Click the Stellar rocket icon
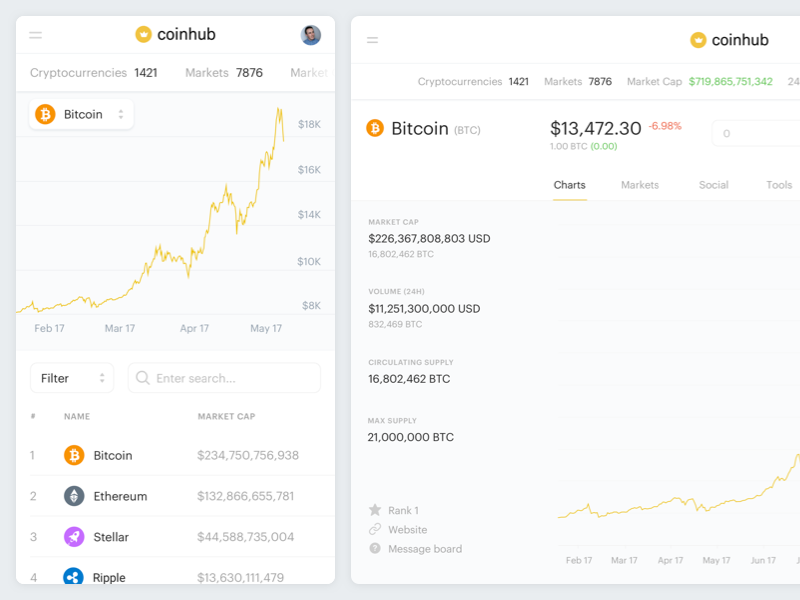The image size is (800, 600). pyautogui.click(x=74, y=537)
